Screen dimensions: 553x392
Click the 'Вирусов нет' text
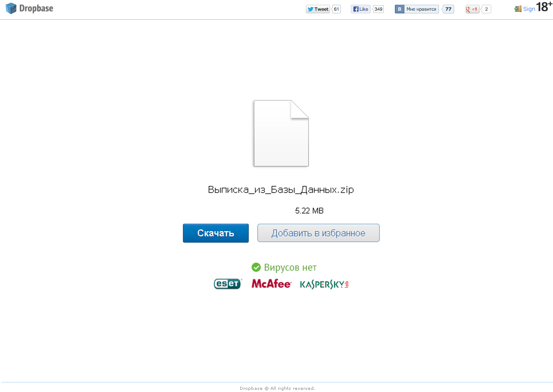pos(290,268)
